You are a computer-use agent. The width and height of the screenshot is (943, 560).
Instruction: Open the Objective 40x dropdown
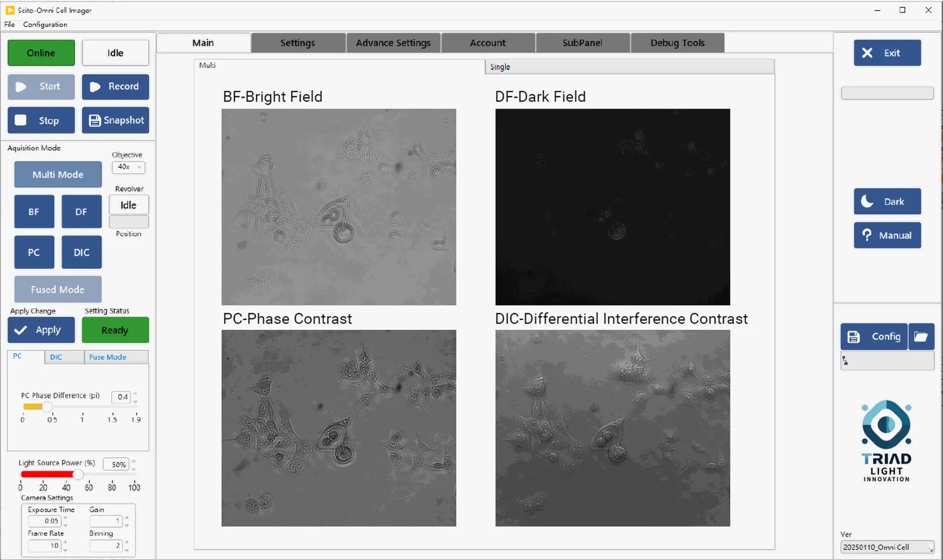pyautogui.click(x=129, y=167)
